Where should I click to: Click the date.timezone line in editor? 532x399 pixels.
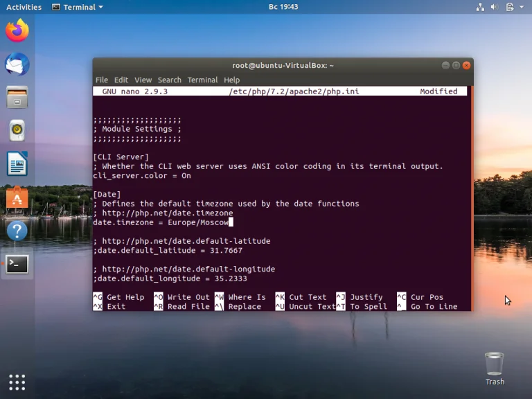(x=163, y=222)
